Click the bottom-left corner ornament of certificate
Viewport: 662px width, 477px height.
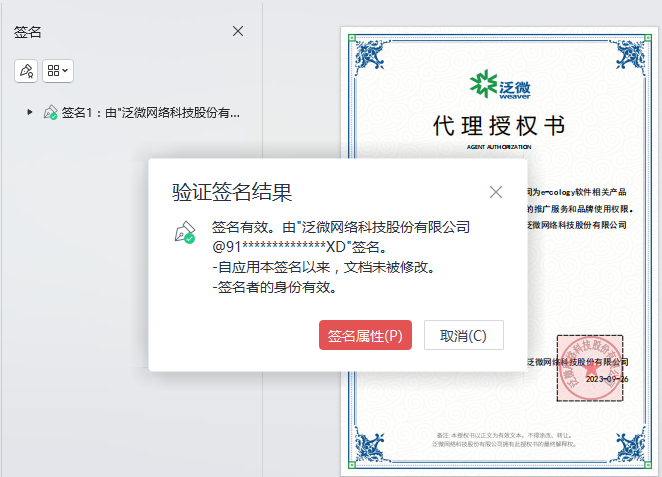(358, 461)
